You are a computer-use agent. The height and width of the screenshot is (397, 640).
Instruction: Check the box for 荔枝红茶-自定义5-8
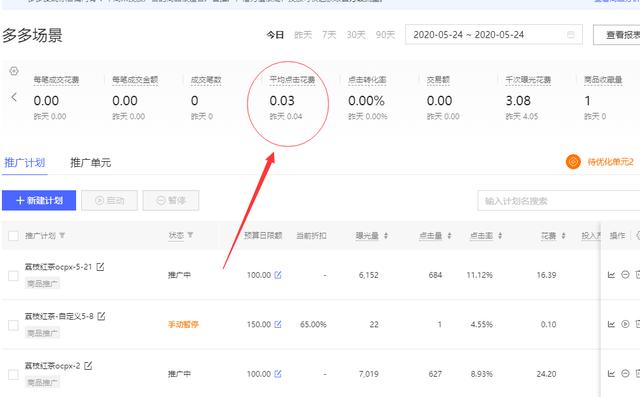point(13,325)
